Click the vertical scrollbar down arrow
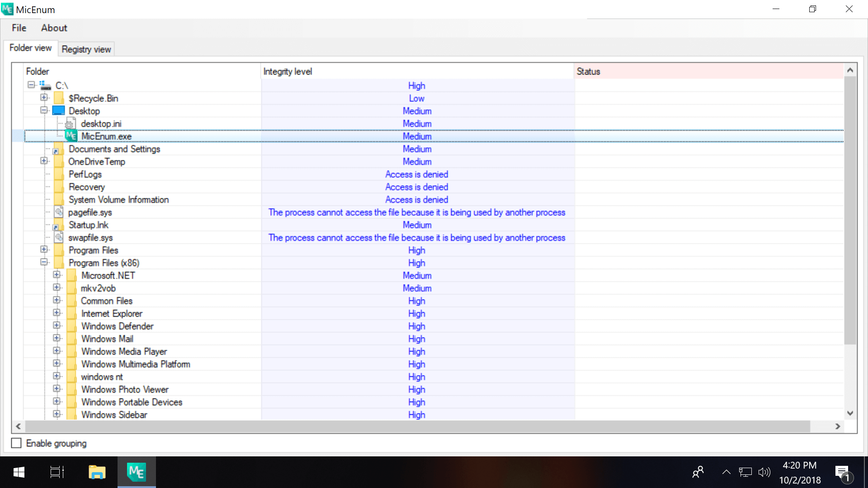Screen dimensions: 868x488 click(850, 413)
